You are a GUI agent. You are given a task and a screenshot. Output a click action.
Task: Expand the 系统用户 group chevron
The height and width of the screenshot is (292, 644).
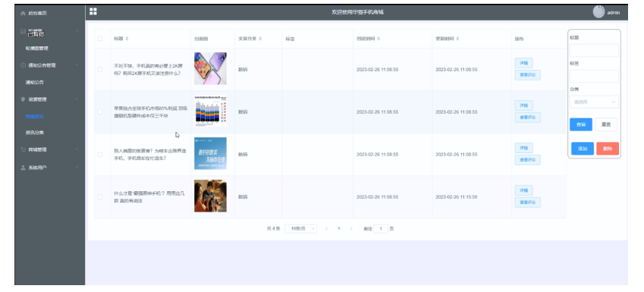[77, 168]
